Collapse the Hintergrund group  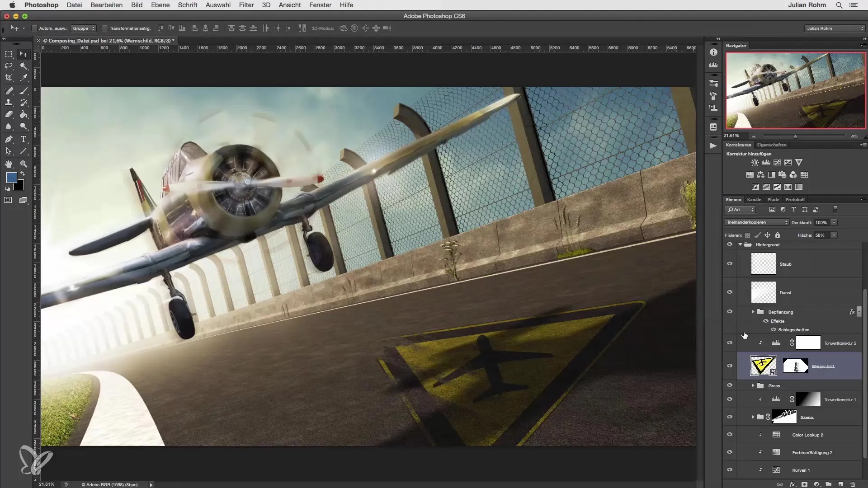pos(741,244)
